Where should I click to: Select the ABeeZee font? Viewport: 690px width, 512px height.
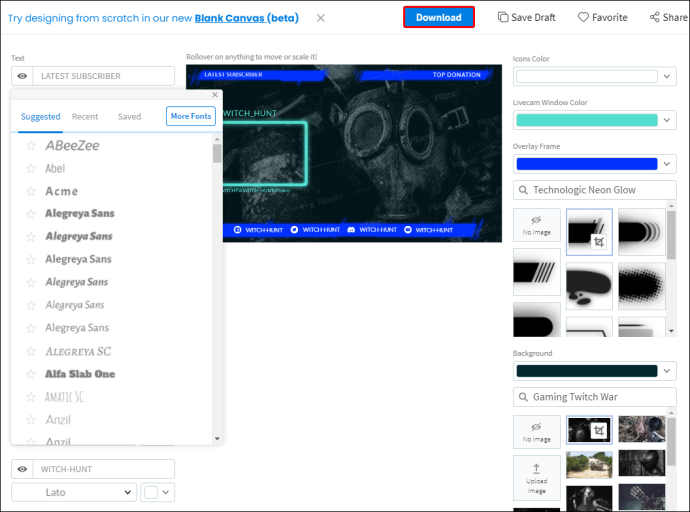73,145
